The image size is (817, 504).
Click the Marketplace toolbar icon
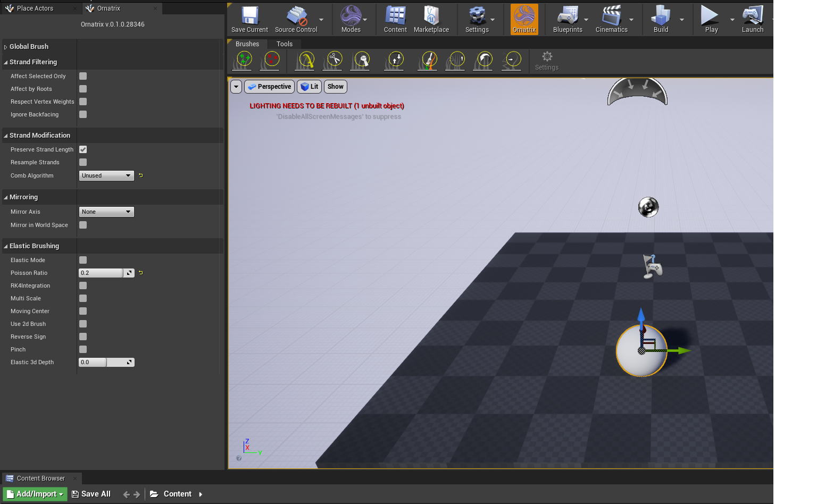(x=431, y=20)
